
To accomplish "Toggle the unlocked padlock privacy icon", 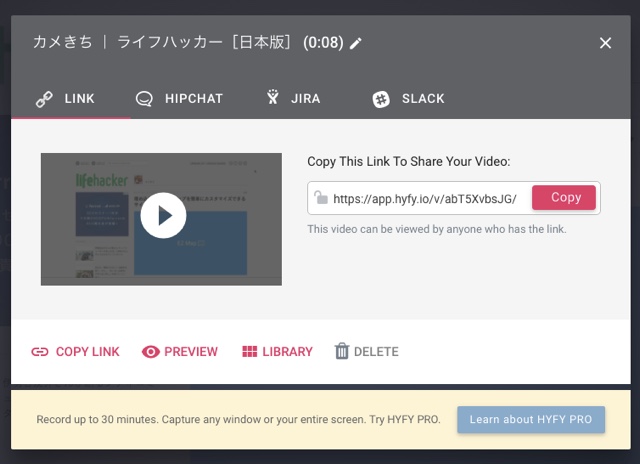I will coord(321,198).
